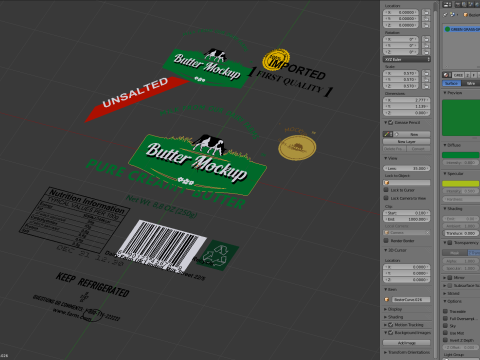Image resolution: width=480 pixels, height=360 pixels.
Task: Toggle the Motion Tracking checkbox
Action: [391, 324]
